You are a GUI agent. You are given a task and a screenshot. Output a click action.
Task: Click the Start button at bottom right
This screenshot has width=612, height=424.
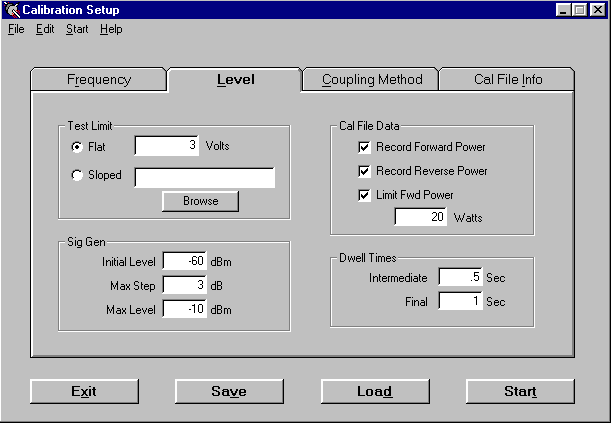tap(520, 391)
